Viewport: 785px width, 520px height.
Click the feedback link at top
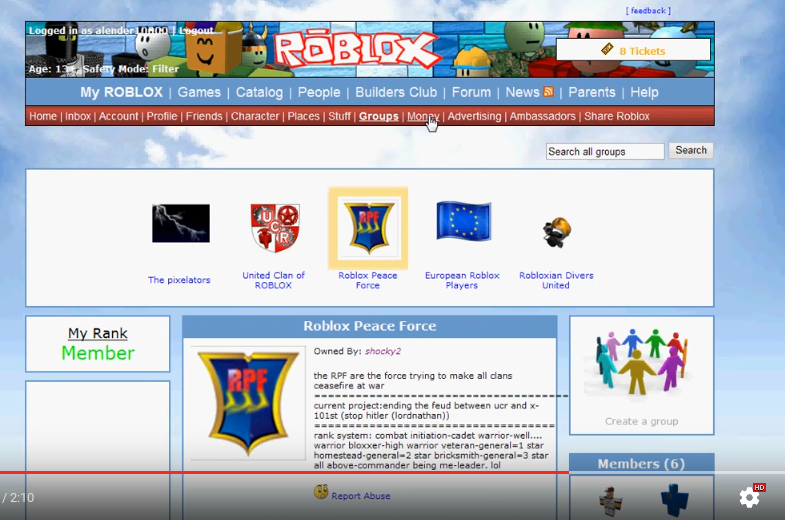pos(648,11)
